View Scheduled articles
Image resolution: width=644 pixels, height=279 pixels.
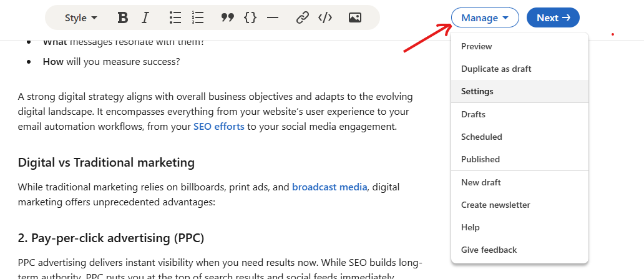pos(520,137)
